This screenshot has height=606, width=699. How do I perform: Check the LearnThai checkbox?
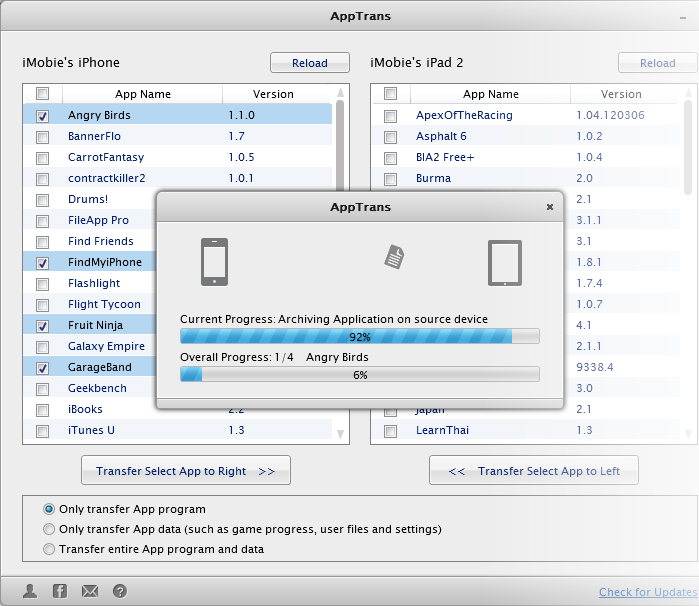390,431
